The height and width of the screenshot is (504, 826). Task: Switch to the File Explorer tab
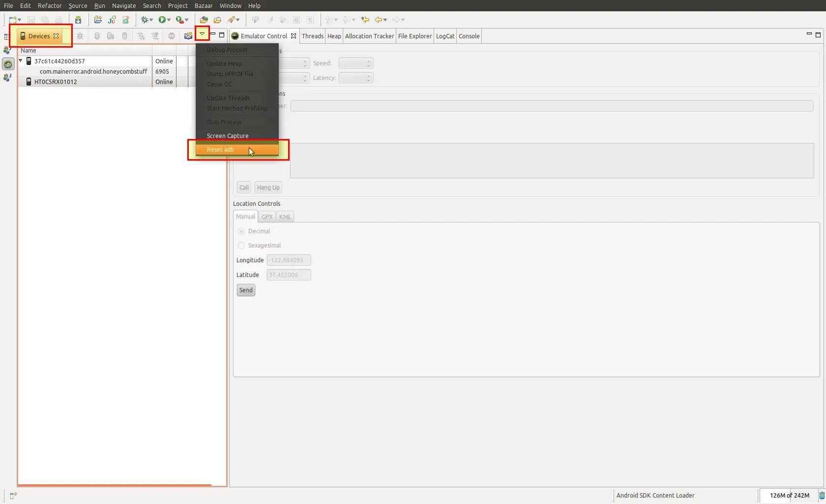click(x=415, y=36)
